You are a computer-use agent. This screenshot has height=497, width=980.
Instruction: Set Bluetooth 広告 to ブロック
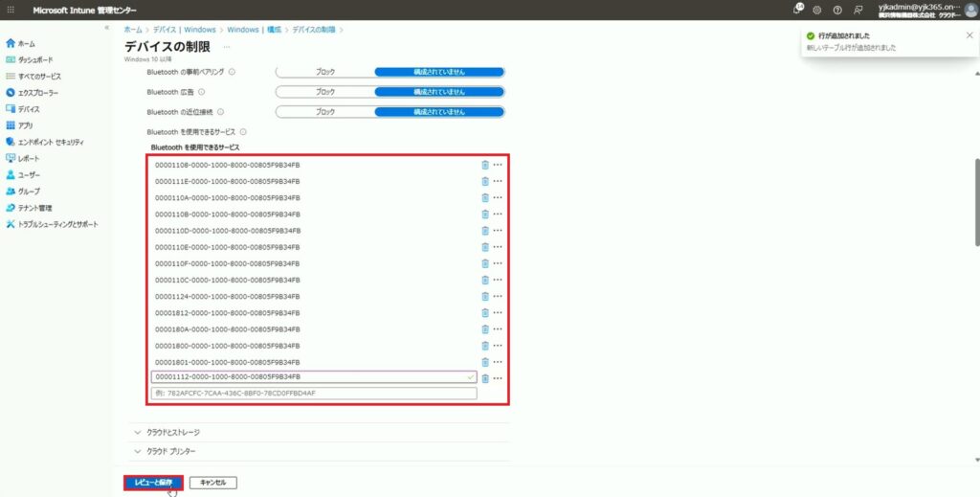(325, 92)
